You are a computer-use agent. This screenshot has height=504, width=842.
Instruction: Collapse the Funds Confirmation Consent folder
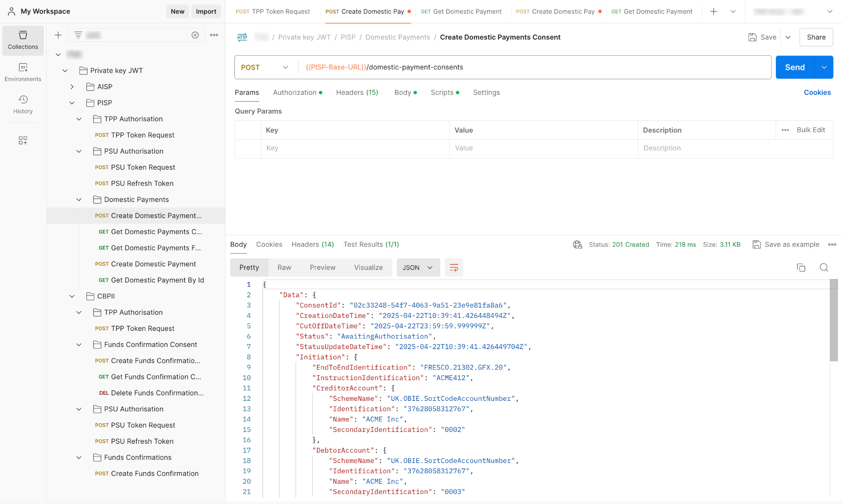point(79,344)
